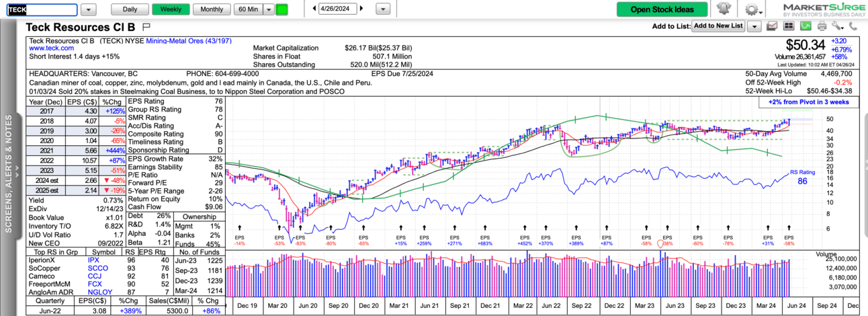The width and height of the screenshot is (868, 316).
Task: Click the EPS +452% chart marker
Action: (x=523, y=240)
